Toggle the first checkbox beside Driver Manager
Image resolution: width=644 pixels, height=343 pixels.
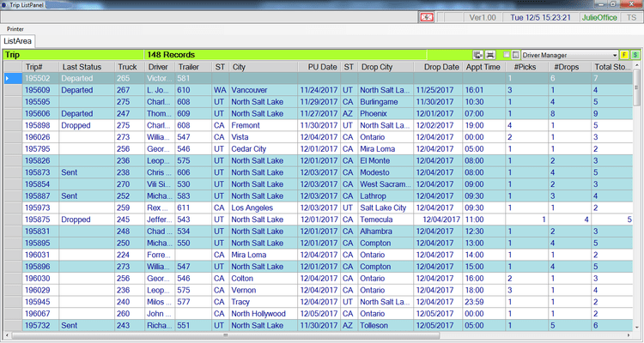click(506, 54)
